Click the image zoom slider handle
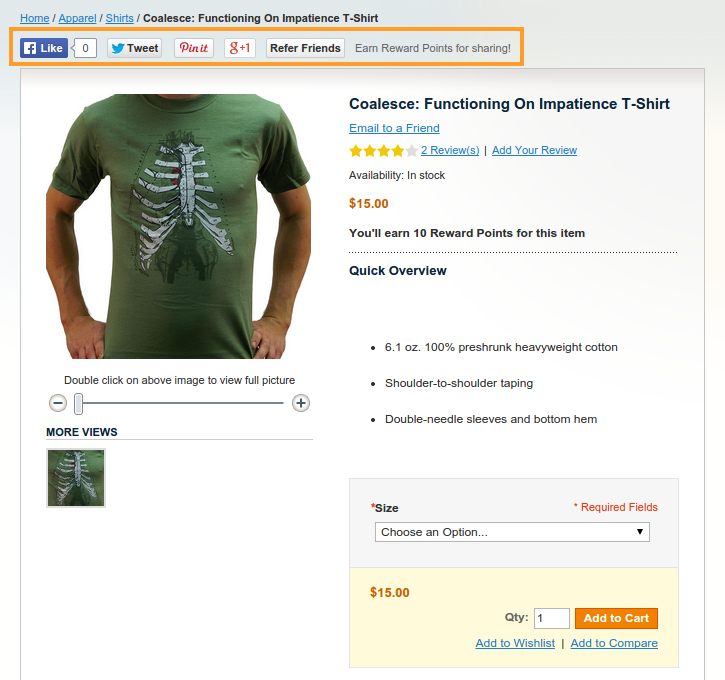The image size is (725, 680). pos(79,403)
